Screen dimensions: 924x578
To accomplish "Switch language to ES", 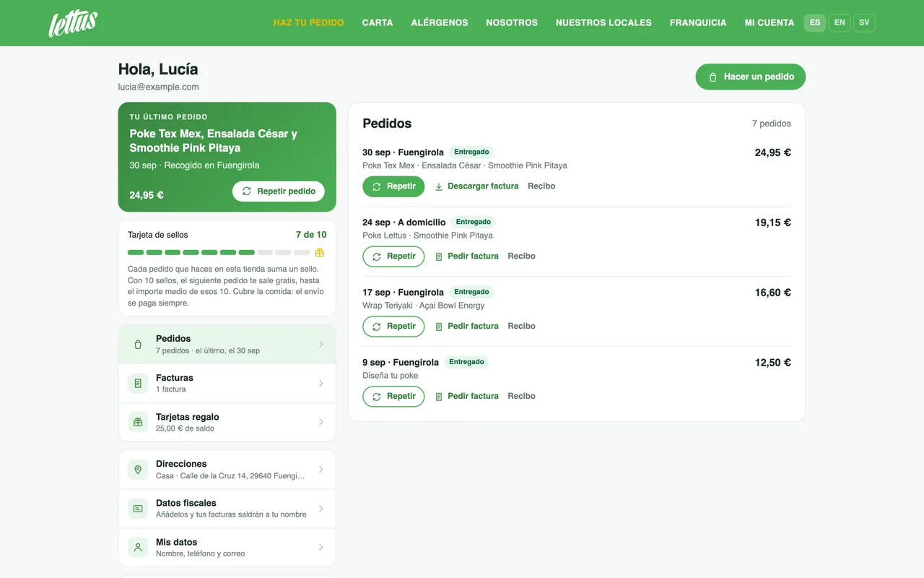I will point(815,23).
